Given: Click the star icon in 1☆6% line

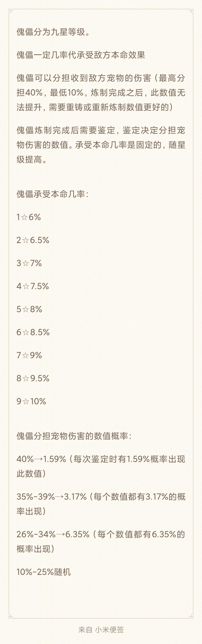Looking at the screenshot, I should tap(24, 217).
